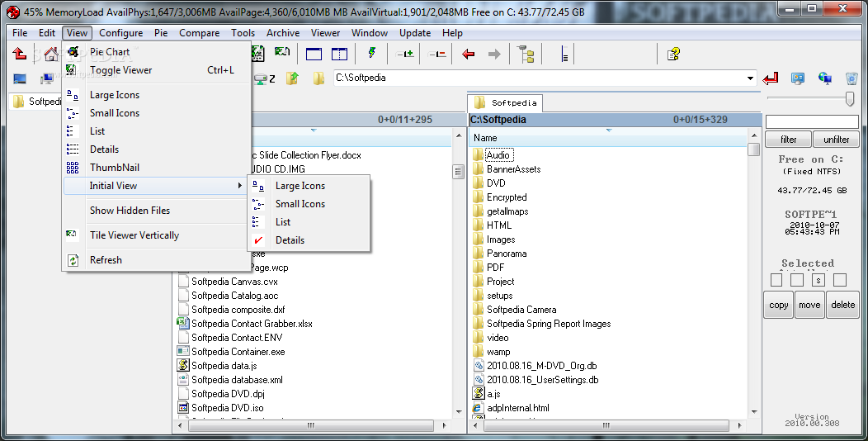Image resolution: width=868 pixels, height=441 pixels.
Task: Click the delete button
Action: (842, 305)
